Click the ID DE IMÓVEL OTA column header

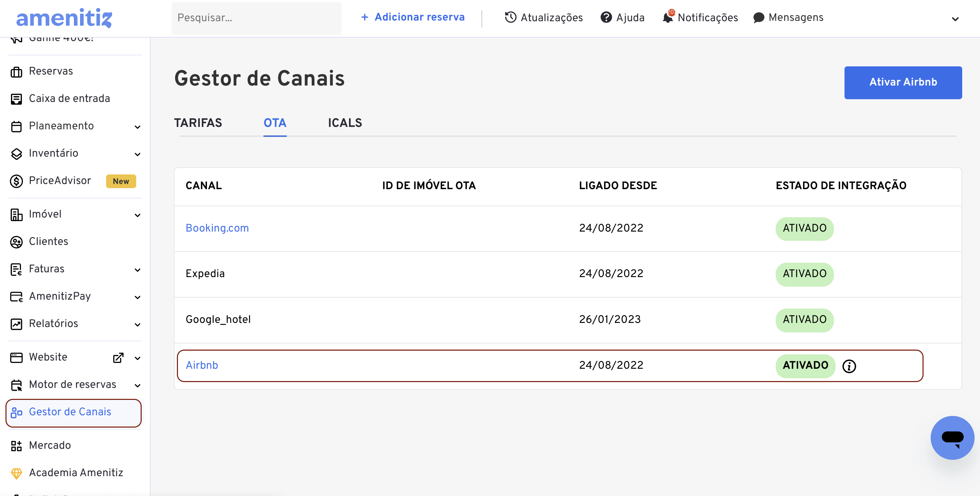pyautogui.click(x=429, y=186)
